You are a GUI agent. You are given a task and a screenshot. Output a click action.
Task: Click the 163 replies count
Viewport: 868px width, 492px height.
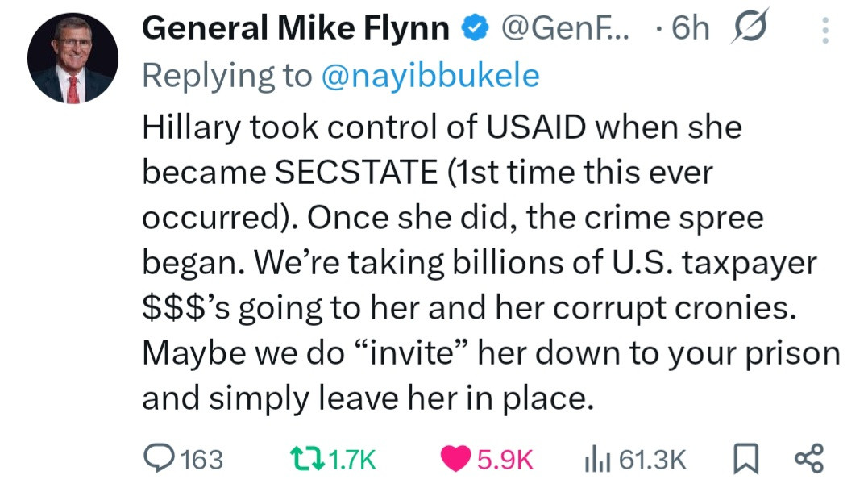pyautogui.click(x=201, y=460)
